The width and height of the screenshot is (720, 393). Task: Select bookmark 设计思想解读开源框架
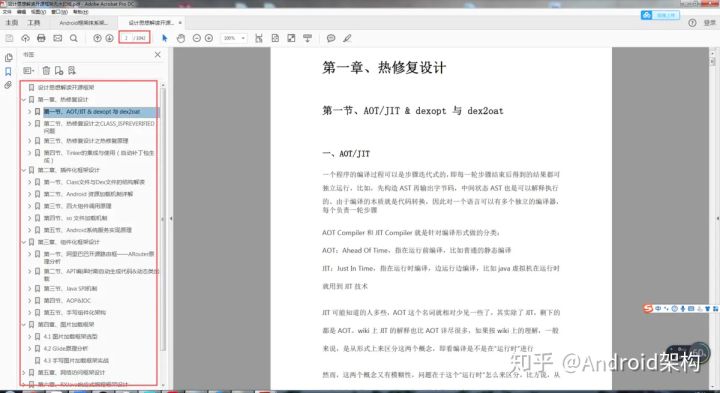[66, 87]
